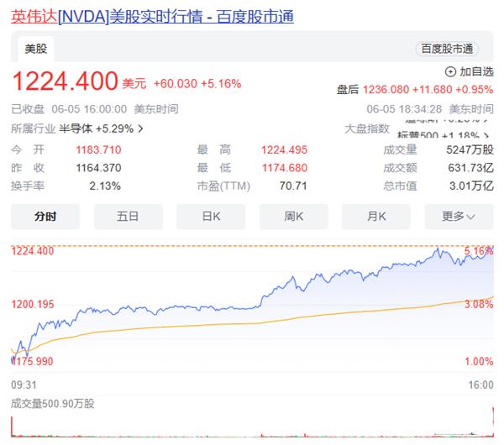The height and width of the screenshot is (445, 504).
Task: Click the 成交量500.90万股 volume label
Action: (53, 404)
